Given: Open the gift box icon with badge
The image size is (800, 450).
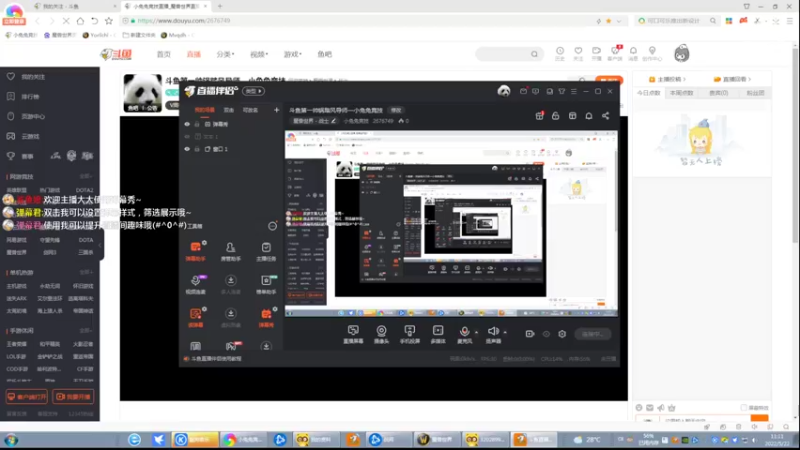Looking at the screenshot, I should tap(539, 116).
